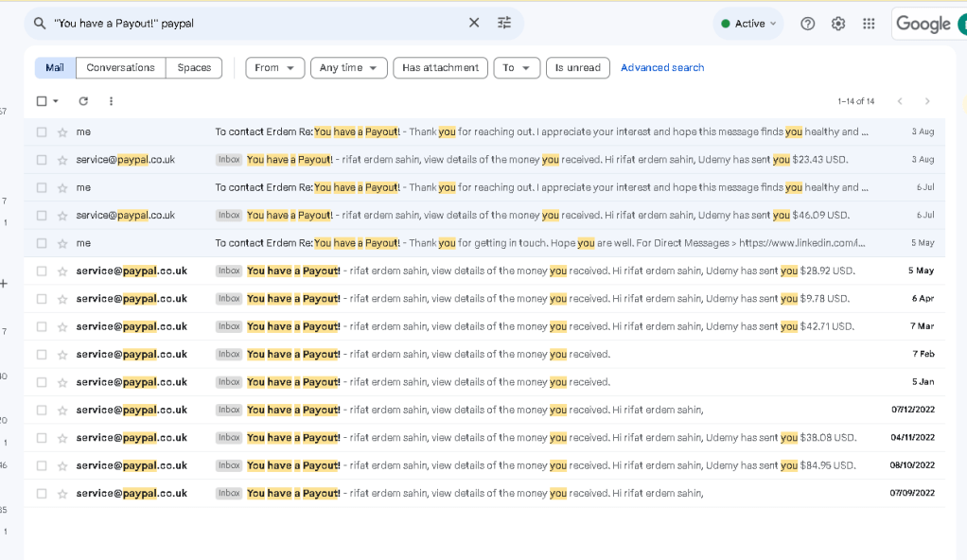Clear the search with the X icon

click(474, 23)
